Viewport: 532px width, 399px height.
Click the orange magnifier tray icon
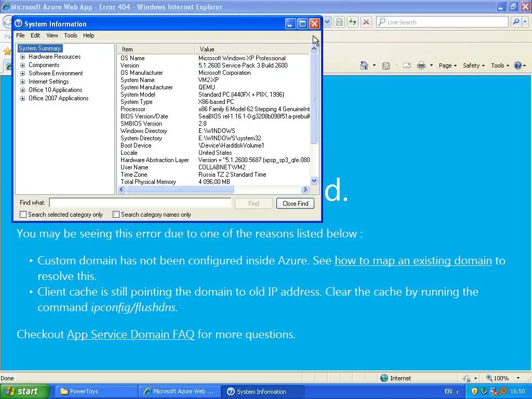(x=503, y=391)
